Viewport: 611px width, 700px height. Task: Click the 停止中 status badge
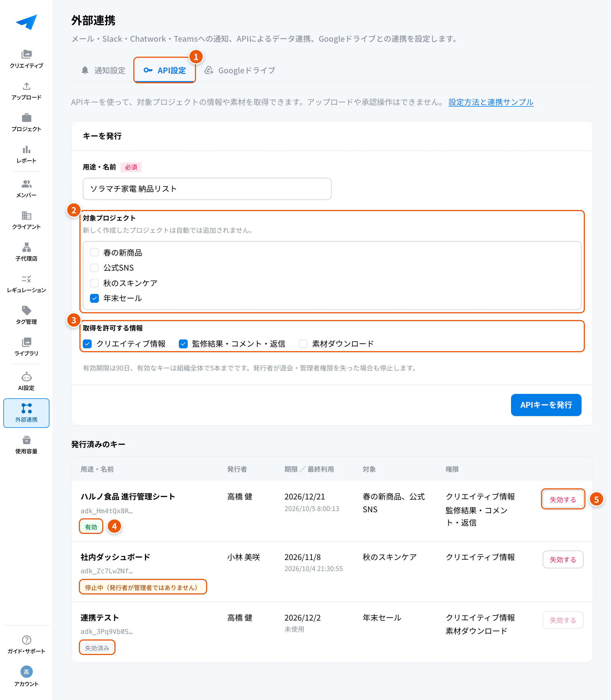[143, 587]
